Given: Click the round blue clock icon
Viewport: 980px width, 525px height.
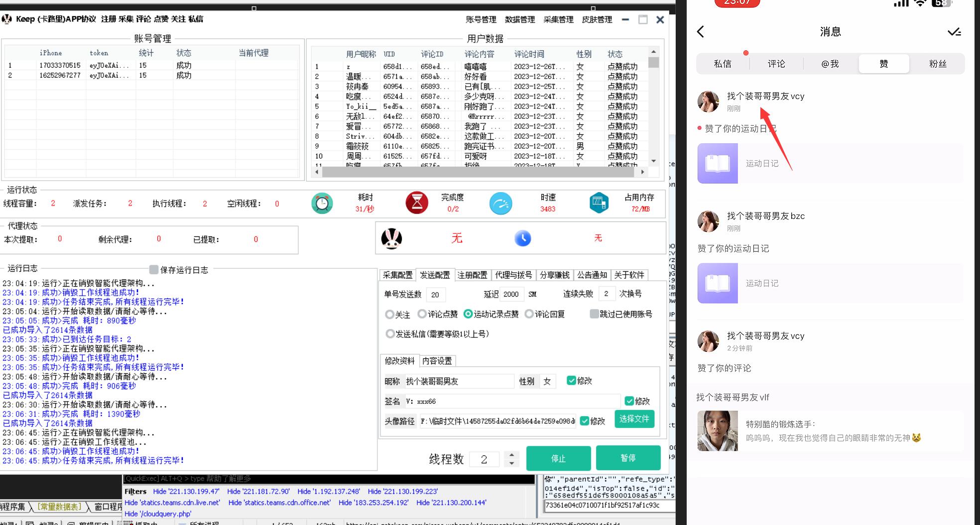Looking at the screenshot, I should (x=522, y=238).
